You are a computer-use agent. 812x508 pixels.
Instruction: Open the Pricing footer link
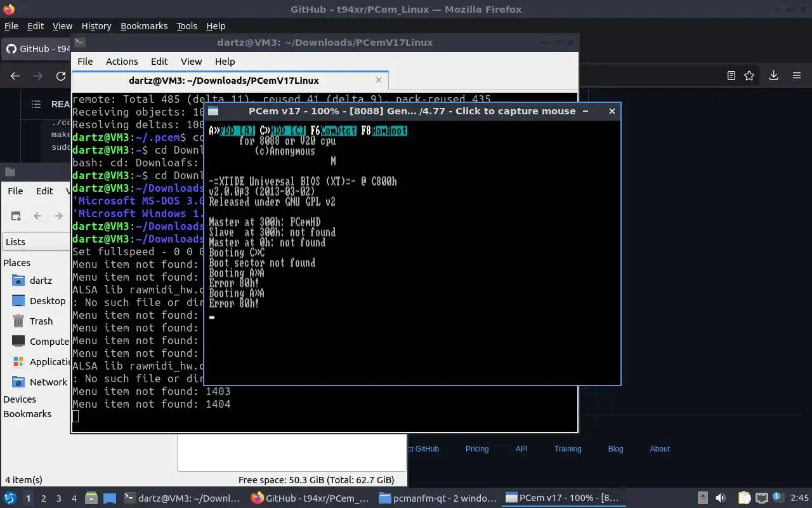point(477,448)
